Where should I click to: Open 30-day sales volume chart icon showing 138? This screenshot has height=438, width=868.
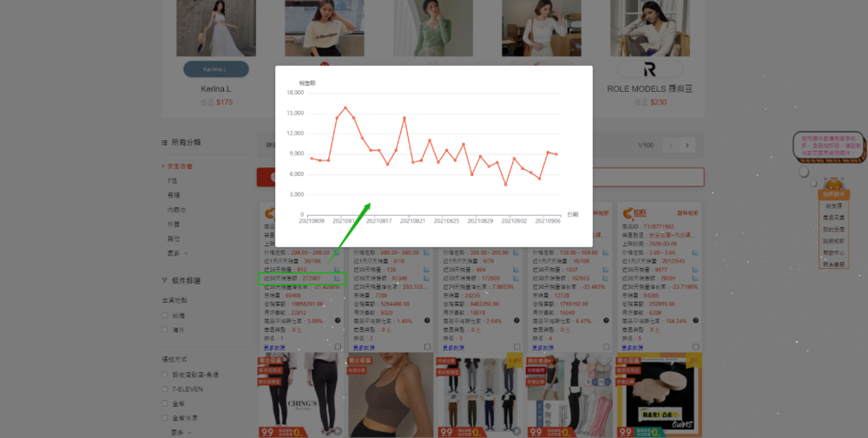tap(426, 270)
